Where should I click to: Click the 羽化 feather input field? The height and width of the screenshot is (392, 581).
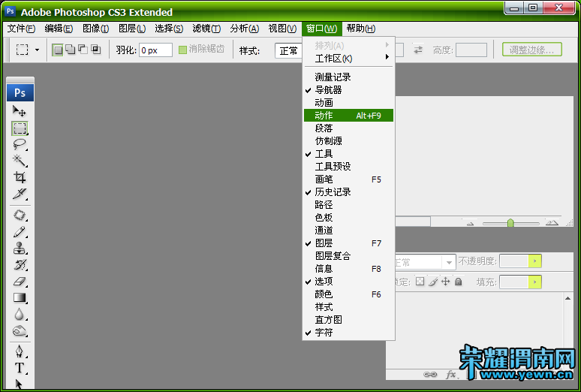[155, 50]
